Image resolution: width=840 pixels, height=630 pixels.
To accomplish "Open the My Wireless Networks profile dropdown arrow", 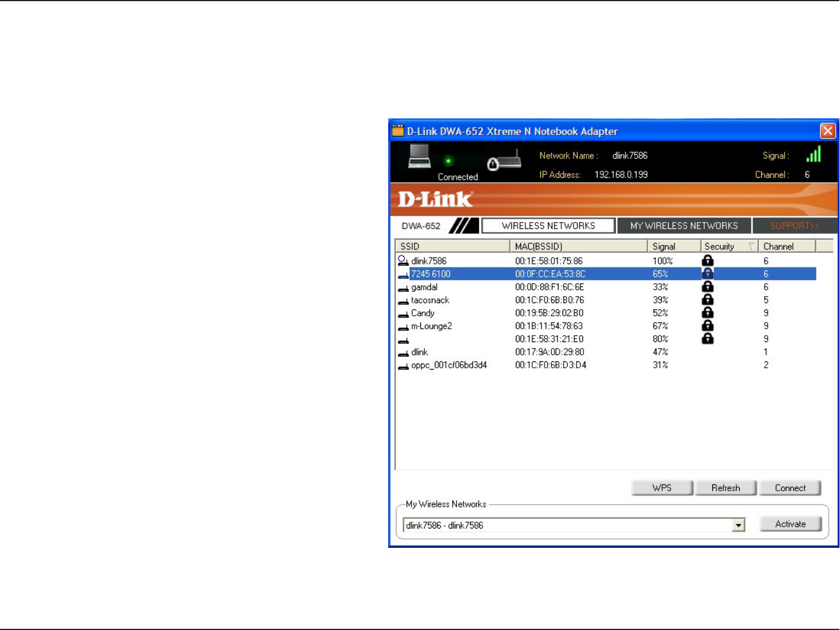I will click(739, 525).
